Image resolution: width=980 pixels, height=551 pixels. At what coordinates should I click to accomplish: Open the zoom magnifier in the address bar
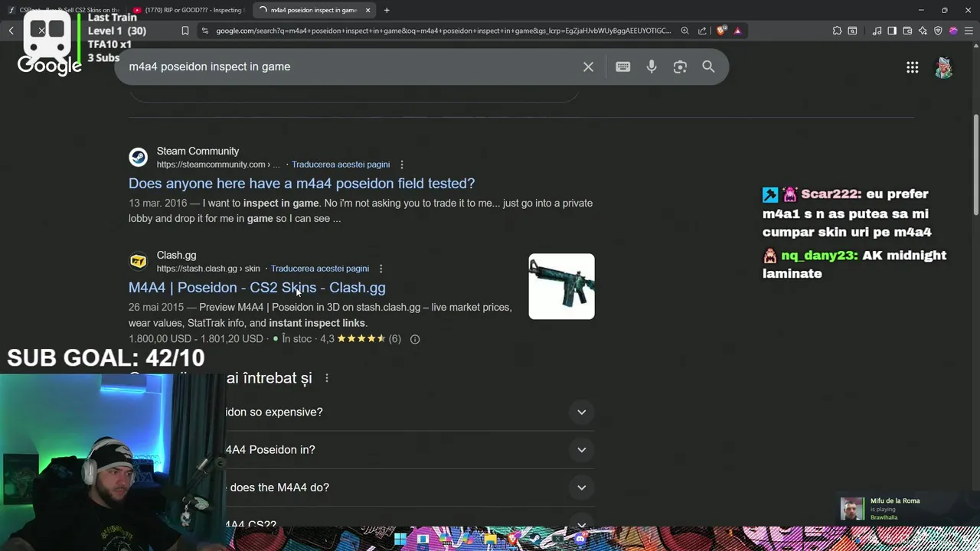pos(684,31)
